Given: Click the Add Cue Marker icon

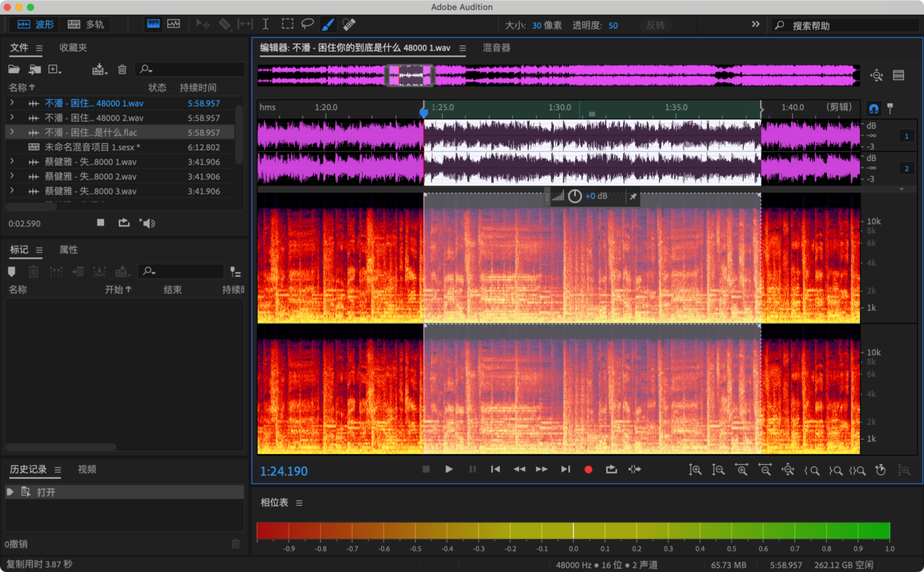Looking at the screenshot, I should (x=11, y=271).
